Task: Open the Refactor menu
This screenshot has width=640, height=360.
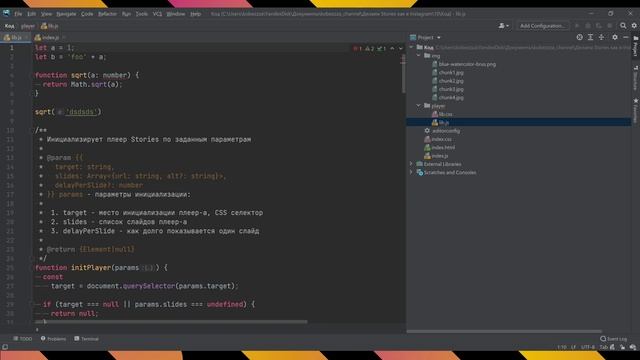Action: tap(107, 14)
